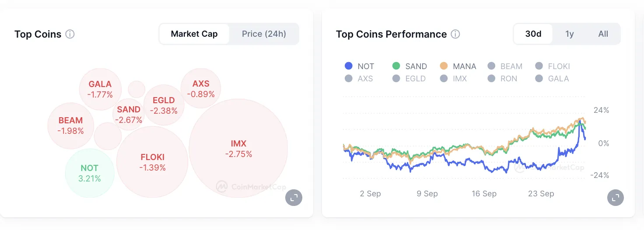Click the Top Coins info icon
644x230 pixels.
tap(70, 34)
